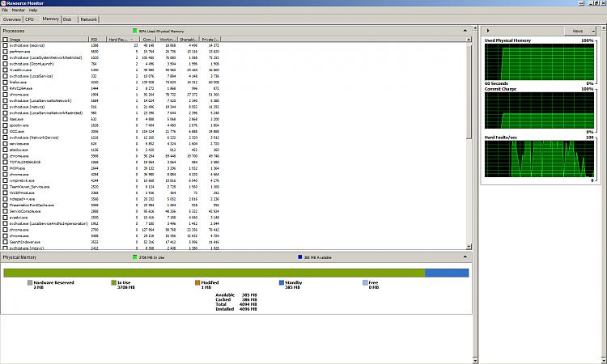Check the TeamViewer_Service.exe checkbox
This screenshot has width=607, height=364.
(x=5, y=186)
